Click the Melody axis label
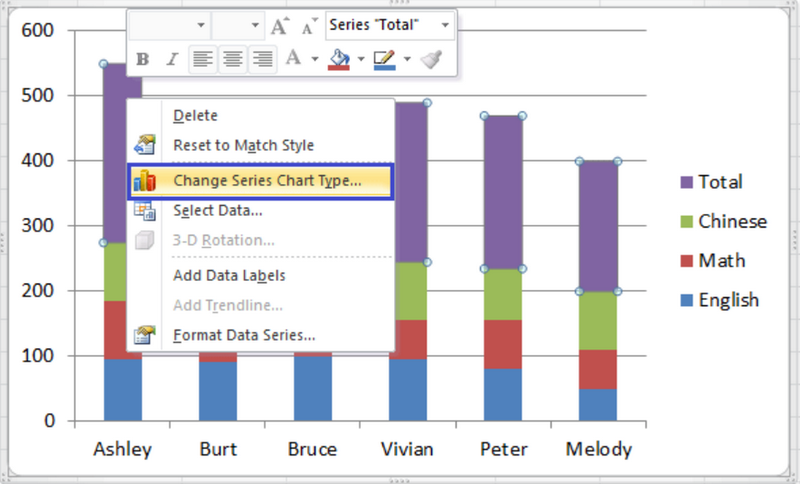The image size is (800, 484). (599, 449)
